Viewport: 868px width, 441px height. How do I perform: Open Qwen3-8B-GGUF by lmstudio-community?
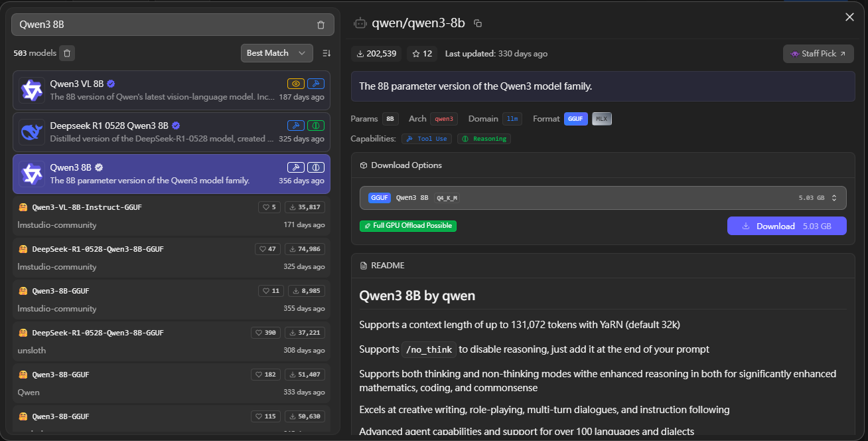(x=171, y=300)
